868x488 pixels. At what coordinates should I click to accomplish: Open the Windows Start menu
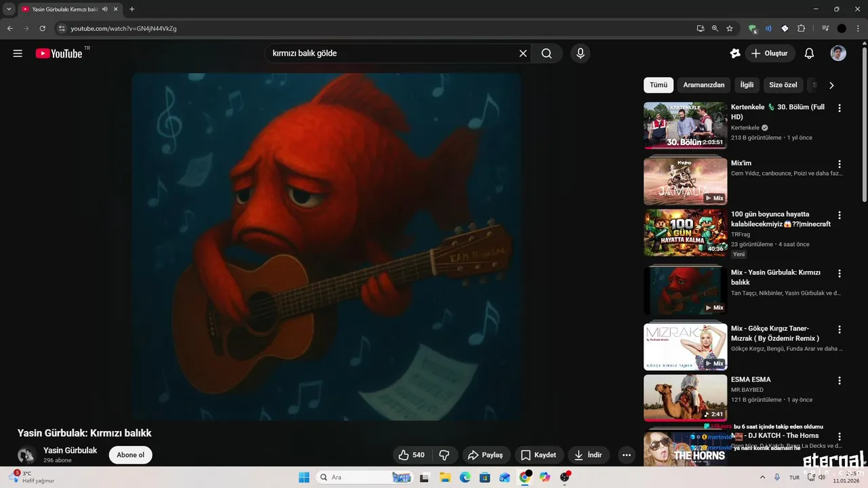[304, 477]
